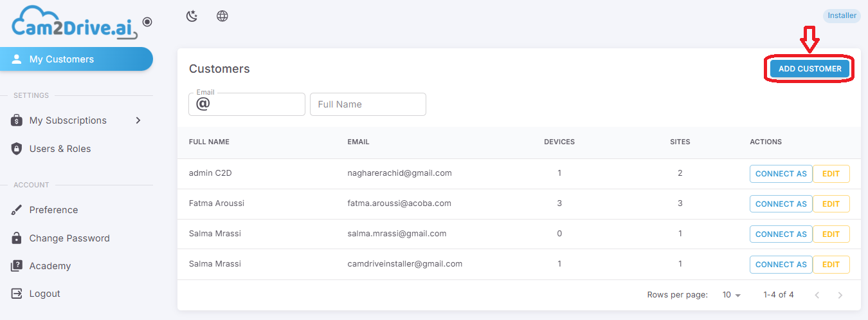Click CONNECT AS for Fatma Aroussi
Image resolution: width=868 pixels, height=320 pixels.
[x=781, y=204]
